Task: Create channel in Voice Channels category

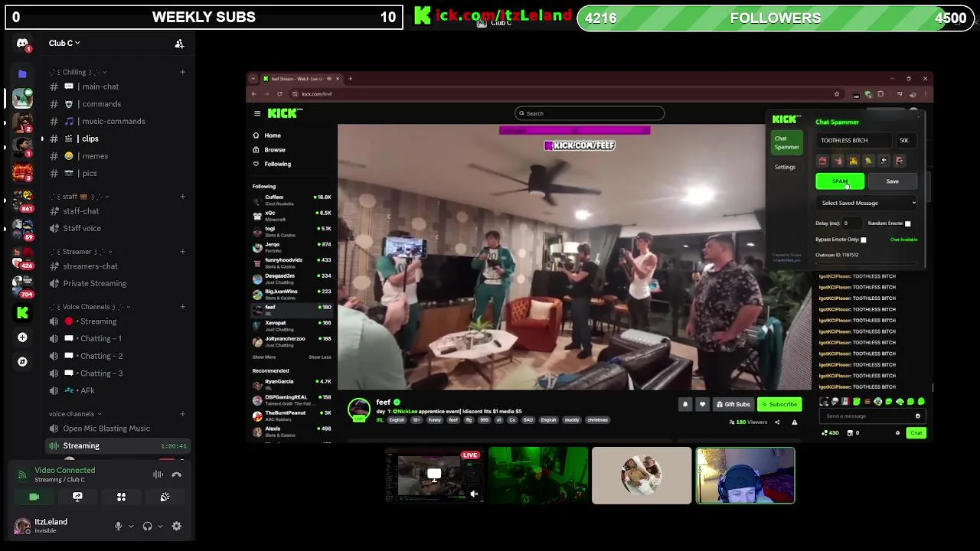Action: click(x=182, y=307)
